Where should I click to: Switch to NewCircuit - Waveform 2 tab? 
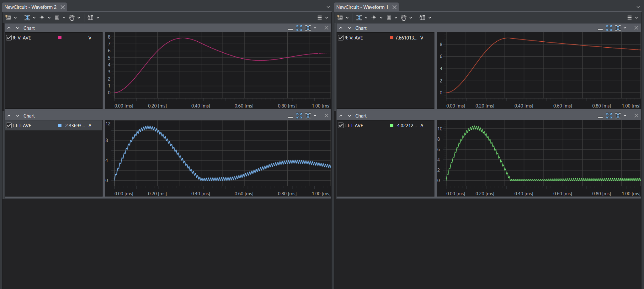pos(30,7)
